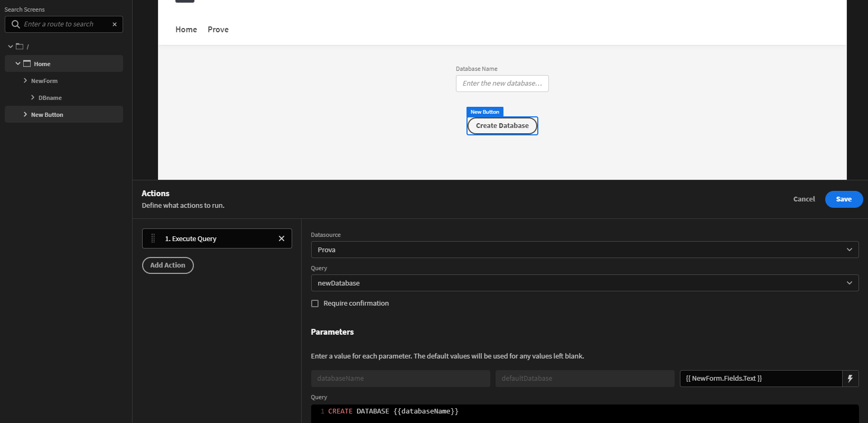
Task: Toggle the Require confirmation checkbox
Action: (x=315, y=304)
